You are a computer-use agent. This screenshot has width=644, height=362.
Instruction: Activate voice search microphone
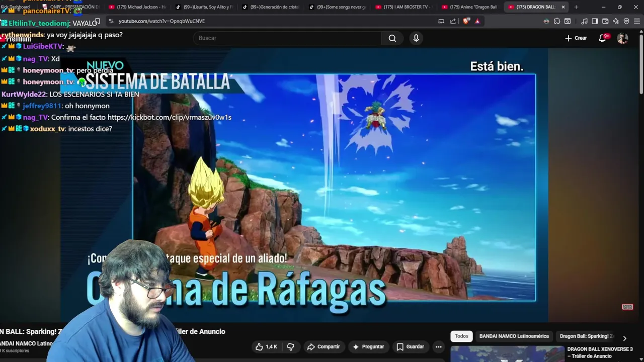[416, 38]
